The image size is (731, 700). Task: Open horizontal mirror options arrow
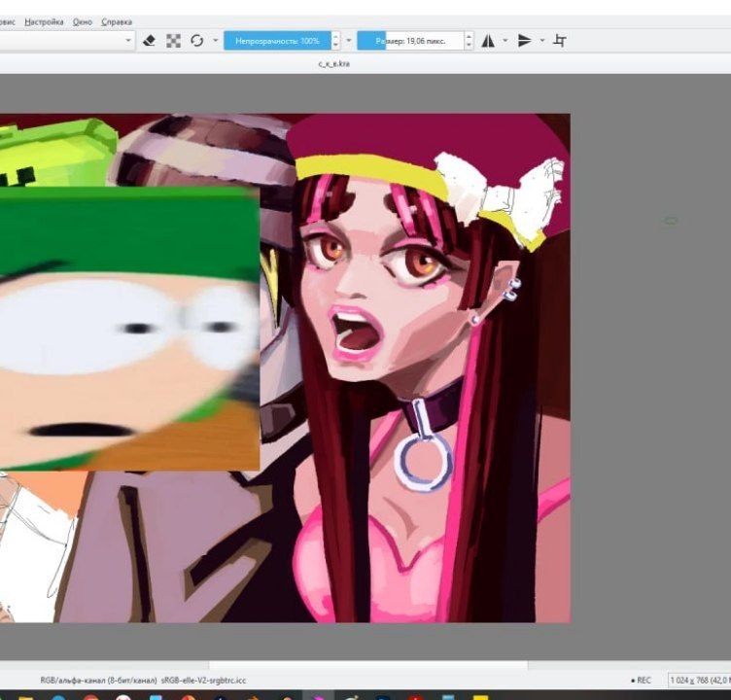point(505,41)
